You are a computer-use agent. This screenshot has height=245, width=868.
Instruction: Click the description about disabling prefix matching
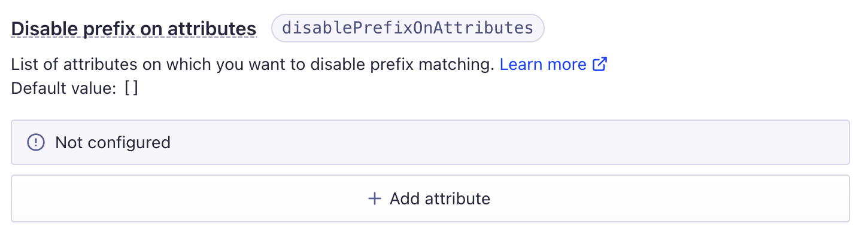pyautogui.click(x=253, y=65)
